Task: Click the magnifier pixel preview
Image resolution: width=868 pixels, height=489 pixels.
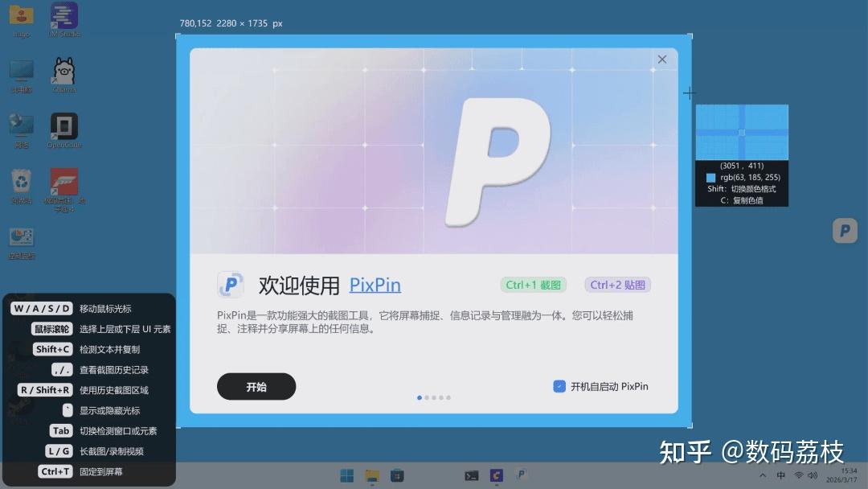Action: pyautogui.click(x=742, y=133)
